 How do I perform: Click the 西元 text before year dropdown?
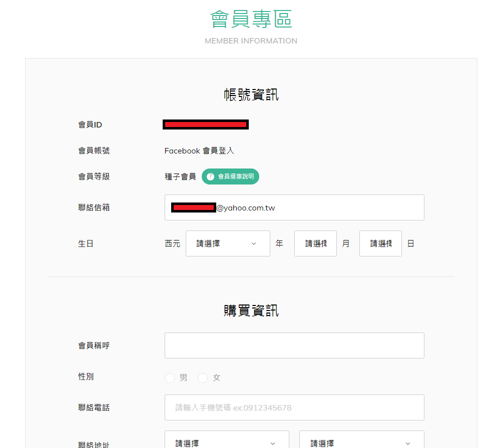click(172, 244)
